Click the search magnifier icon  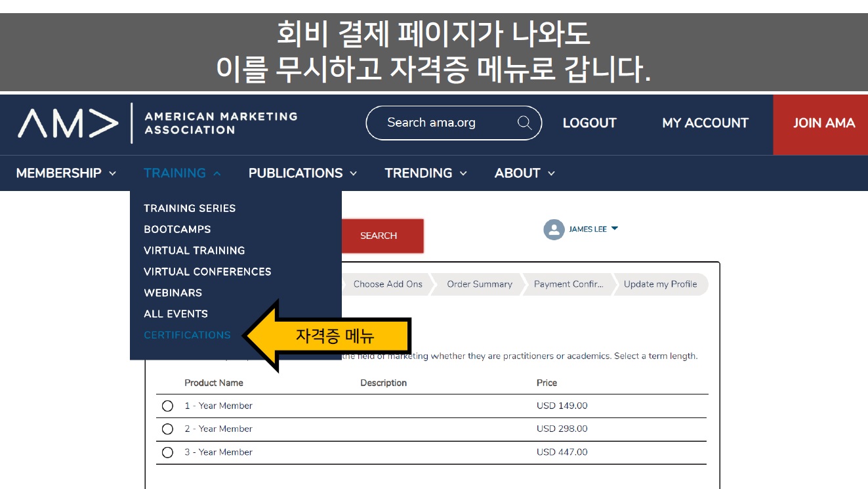click(524, 123)
